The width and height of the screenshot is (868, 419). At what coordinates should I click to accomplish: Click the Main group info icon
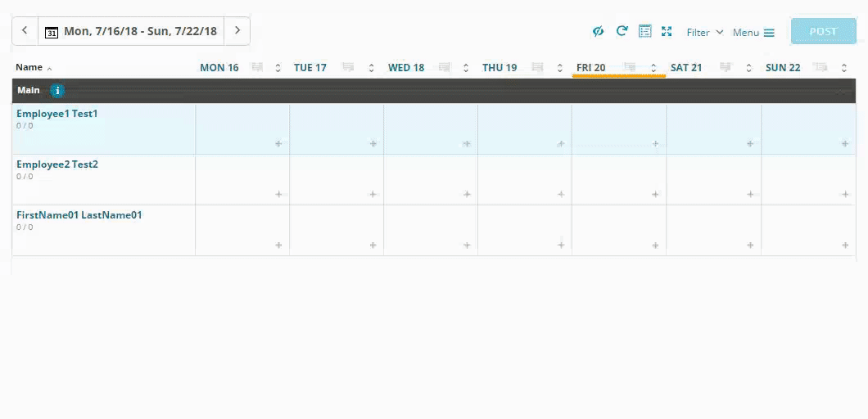coord(57,91)
